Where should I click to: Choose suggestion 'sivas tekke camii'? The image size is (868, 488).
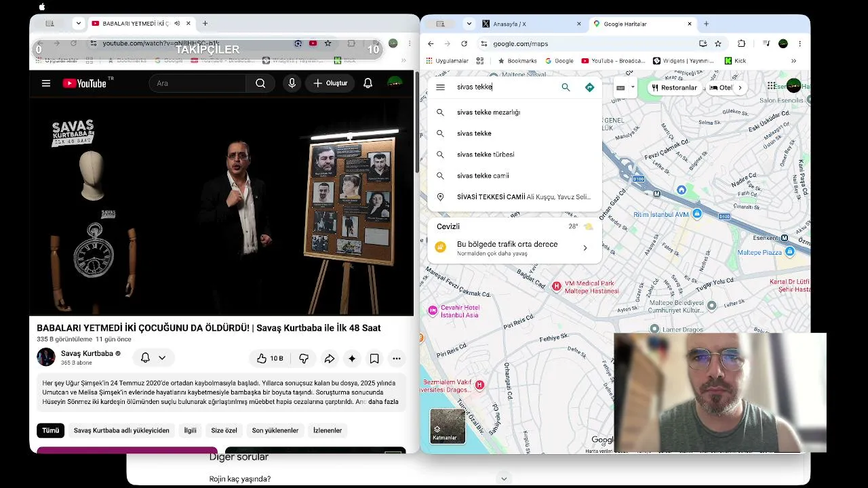(x=515, y=176)
